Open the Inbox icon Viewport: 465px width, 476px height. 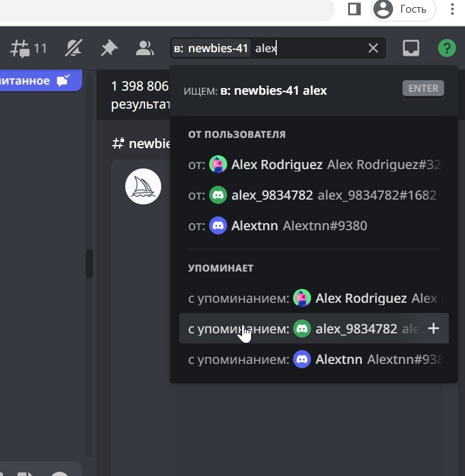tap(411, 48)
